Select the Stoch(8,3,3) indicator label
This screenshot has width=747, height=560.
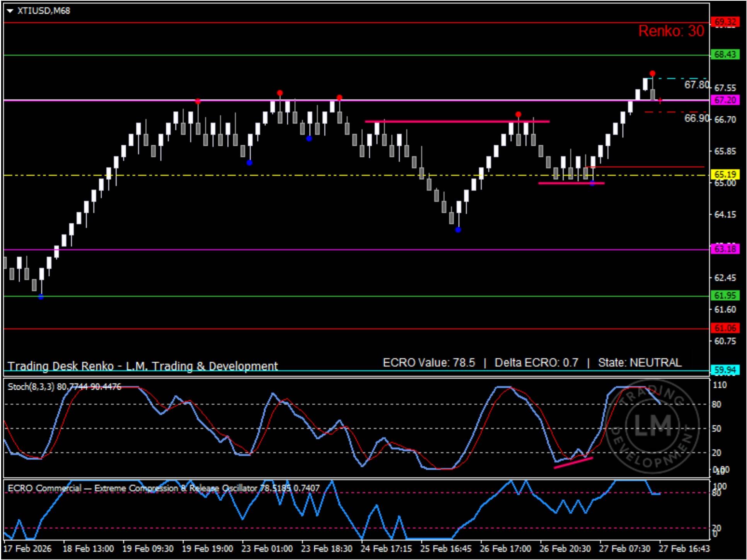[x=65, y=387]
